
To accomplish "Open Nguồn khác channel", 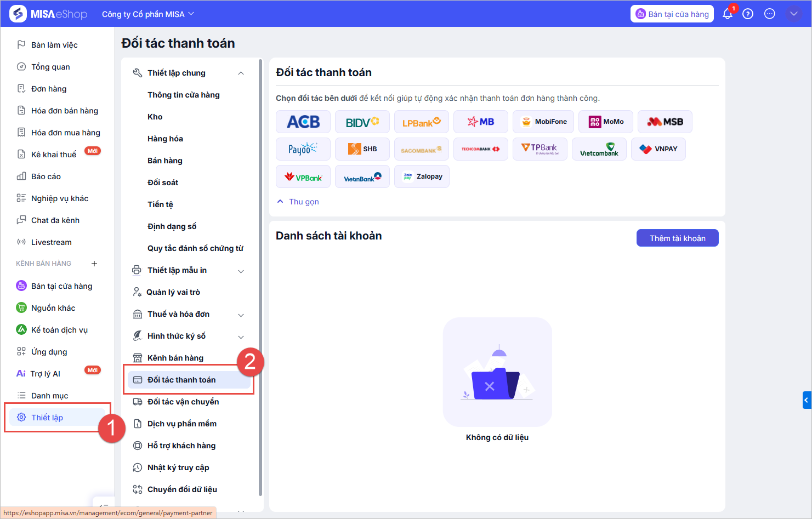I will 53,308.
